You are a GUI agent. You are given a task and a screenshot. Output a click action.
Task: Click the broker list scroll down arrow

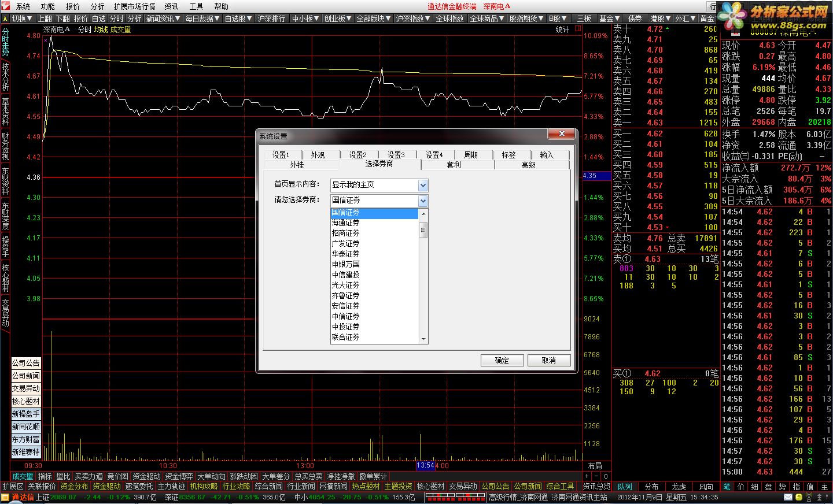click(x=423, y=339)
